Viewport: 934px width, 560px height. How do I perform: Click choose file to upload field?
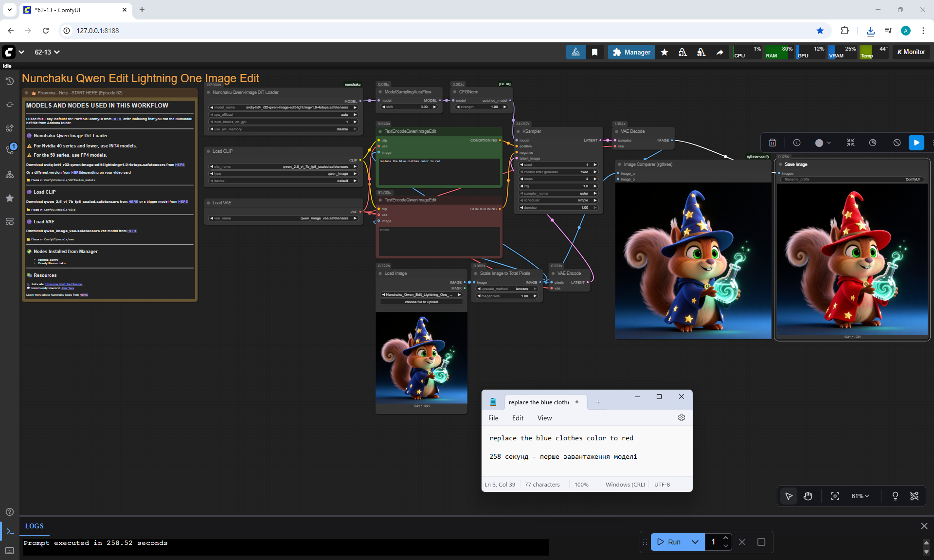pos(421,302)
